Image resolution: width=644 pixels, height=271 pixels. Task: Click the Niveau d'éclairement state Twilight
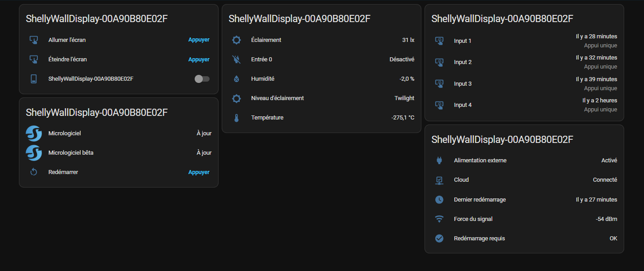(405, 98)
